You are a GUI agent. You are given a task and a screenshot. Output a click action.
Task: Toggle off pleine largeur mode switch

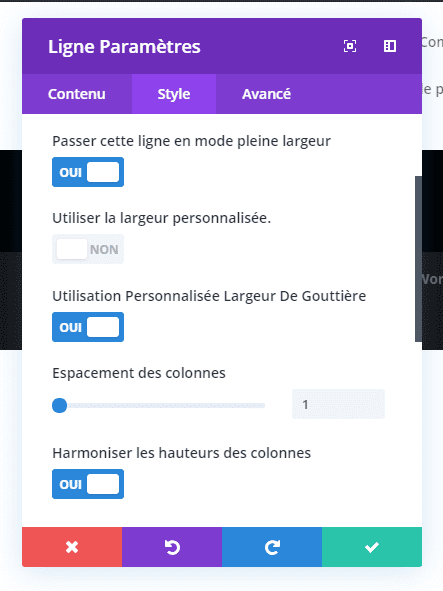[88, 172]
